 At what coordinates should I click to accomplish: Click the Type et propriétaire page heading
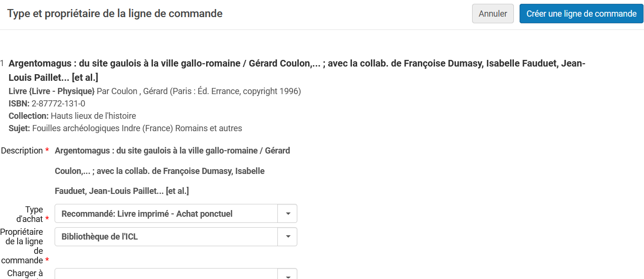[115, 14]
